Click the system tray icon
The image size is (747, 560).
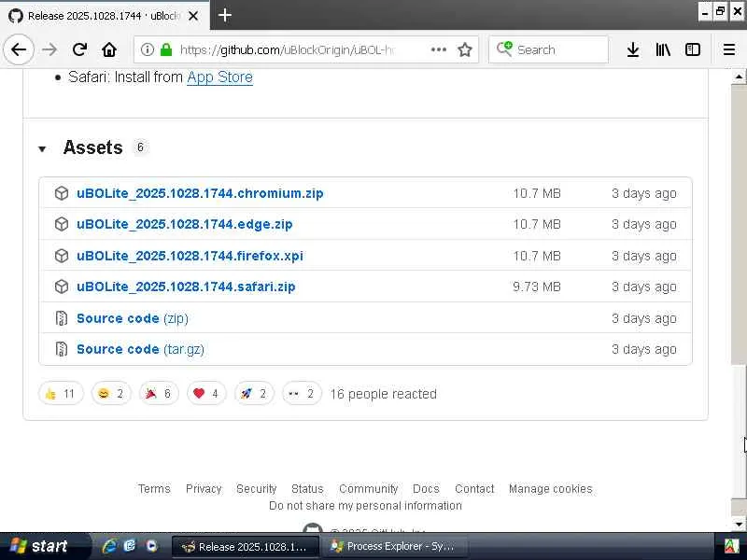pyautogui.click(x=732, y=546)
